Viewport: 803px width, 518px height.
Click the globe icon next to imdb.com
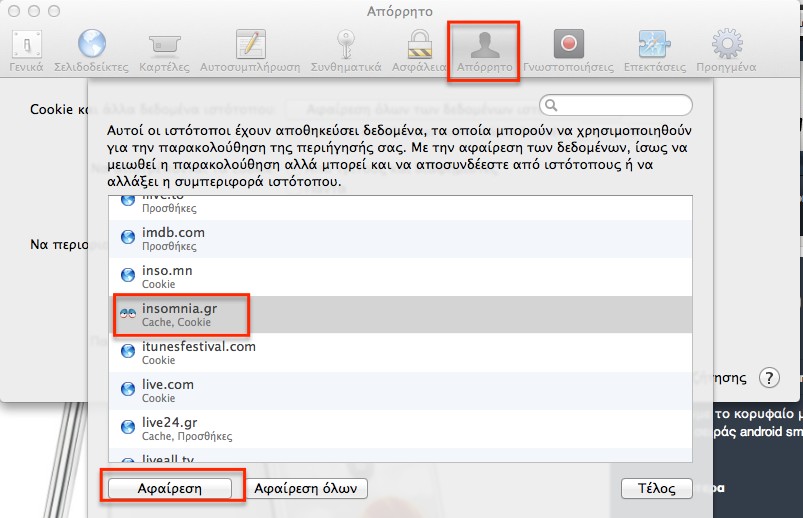click(128, 237)
